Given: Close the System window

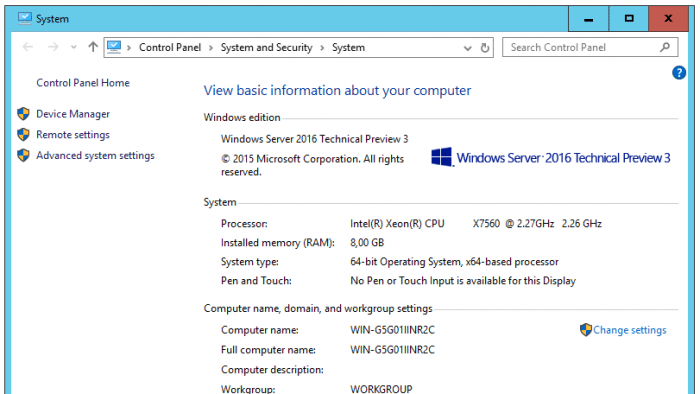Looking at the screenshot, I should 668,19.
